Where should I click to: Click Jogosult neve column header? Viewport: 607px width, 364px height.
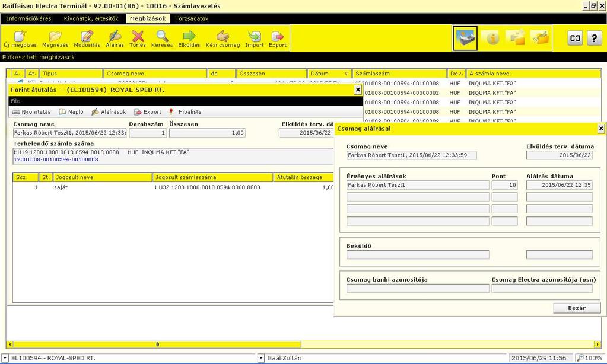[103, 177]
